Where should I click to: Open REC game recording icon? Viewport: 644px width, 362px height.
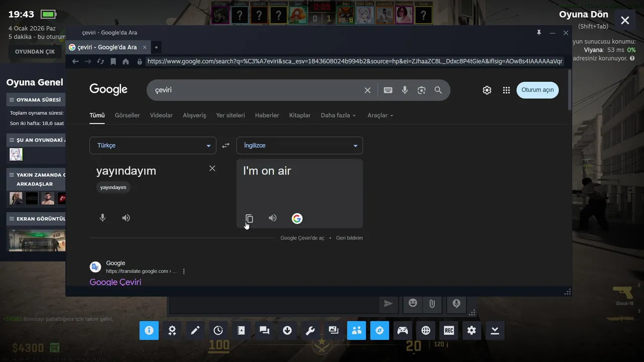[449, 330]
